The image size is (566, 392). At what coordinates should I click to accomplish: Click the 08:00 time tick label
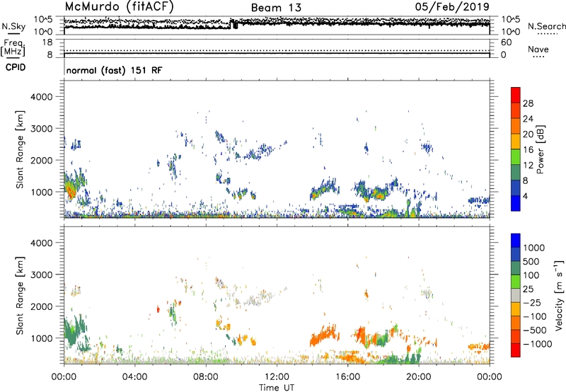(x=206, y=377)
